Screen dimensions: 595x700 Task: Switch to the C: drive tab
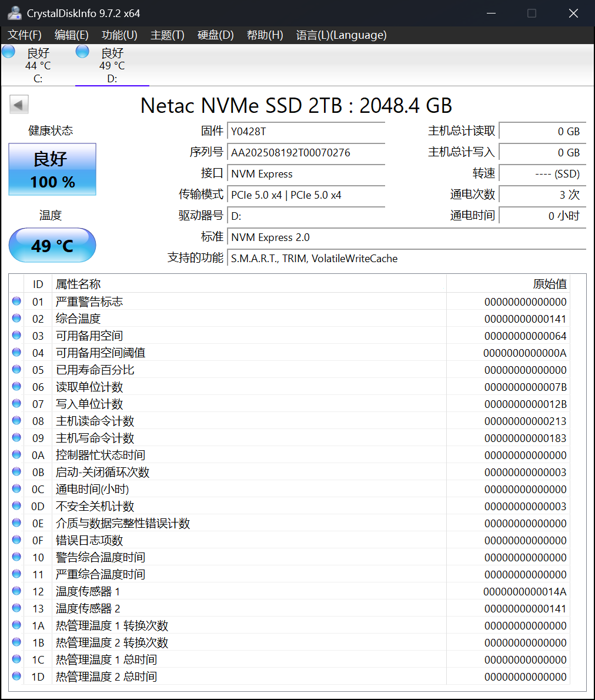[38, 65]
